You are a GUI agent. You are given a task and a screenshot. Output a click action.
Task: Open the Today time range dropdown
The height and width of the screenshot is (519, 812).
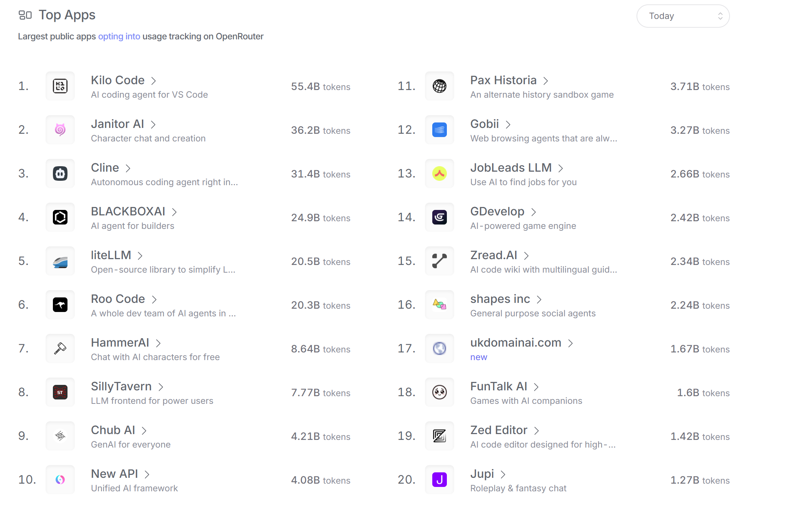point(683,16)
